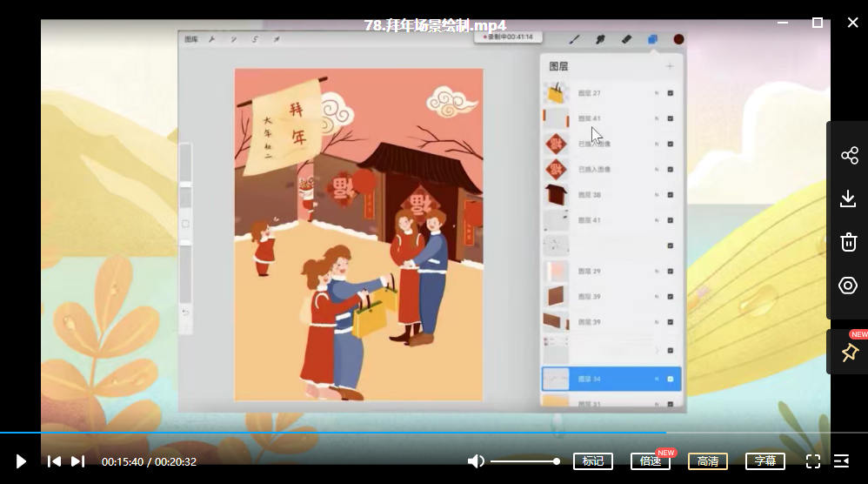Toggle visibility checkbox for 图层 38
868x484 pixels.
(671, 195)
